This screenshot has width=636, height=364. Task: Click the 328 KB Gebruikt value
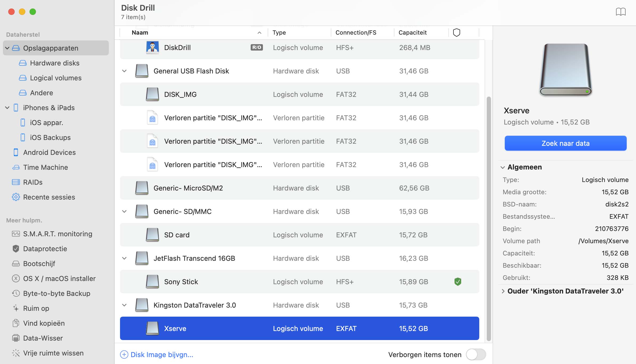coord(617,278)
